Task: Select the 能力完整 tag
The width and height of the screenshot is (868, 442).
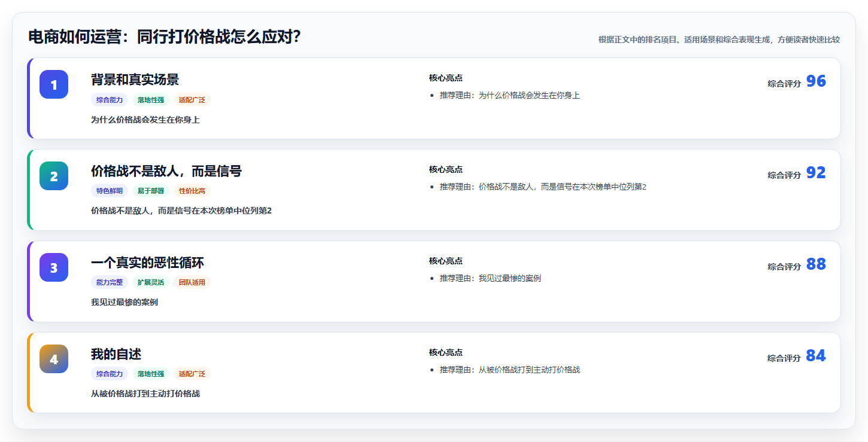Action: (x=110, y=282)
